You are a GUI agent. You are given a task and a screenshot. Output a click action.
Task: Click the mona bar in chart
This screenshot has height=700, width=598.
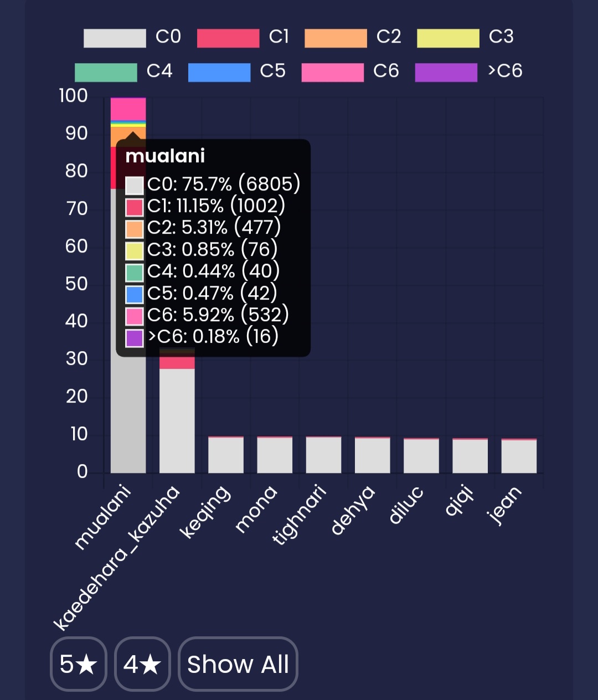click(275, 455)
